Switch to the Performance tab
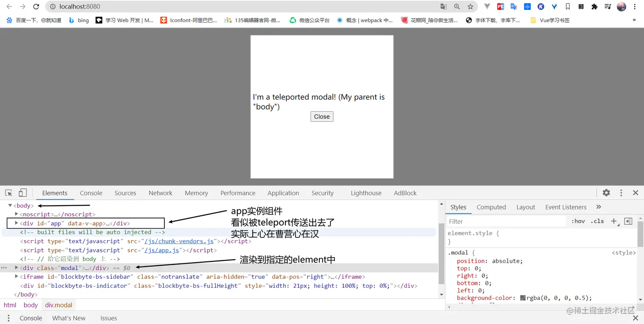Viewport: 644px width, 324px height. point(238,193)
